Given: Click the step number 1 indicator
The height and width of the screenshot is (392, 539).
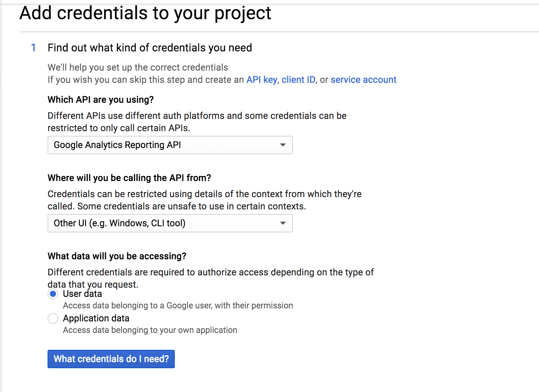Looking at the screenshot, I should point(34,48).
